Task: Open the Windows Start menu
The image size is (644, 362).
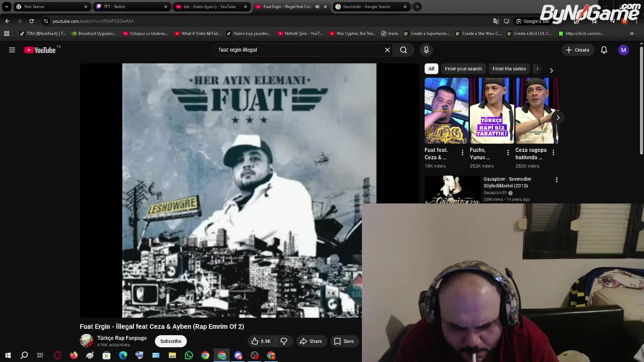Action: point(8,355)
